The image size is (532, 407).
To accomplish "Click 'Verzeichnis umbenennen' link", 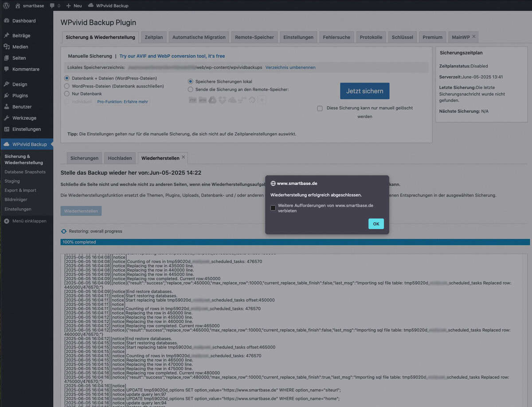I will click(290, 67).
